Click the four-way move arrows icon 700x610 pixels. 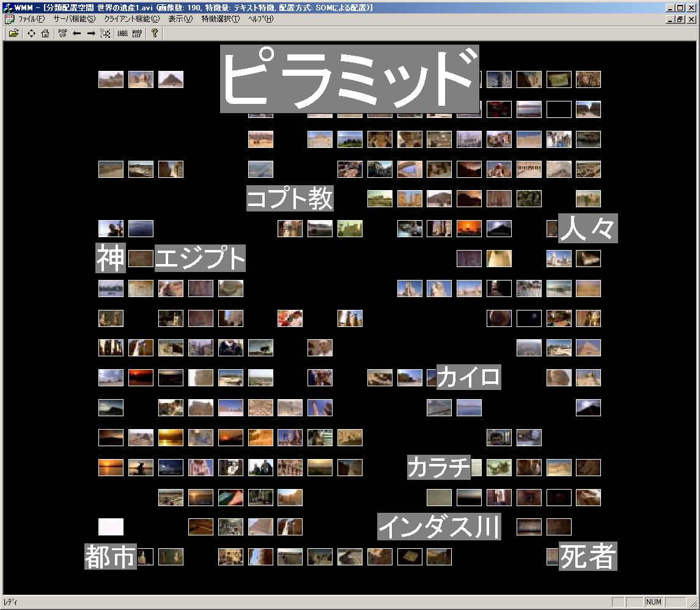point(31,34)
